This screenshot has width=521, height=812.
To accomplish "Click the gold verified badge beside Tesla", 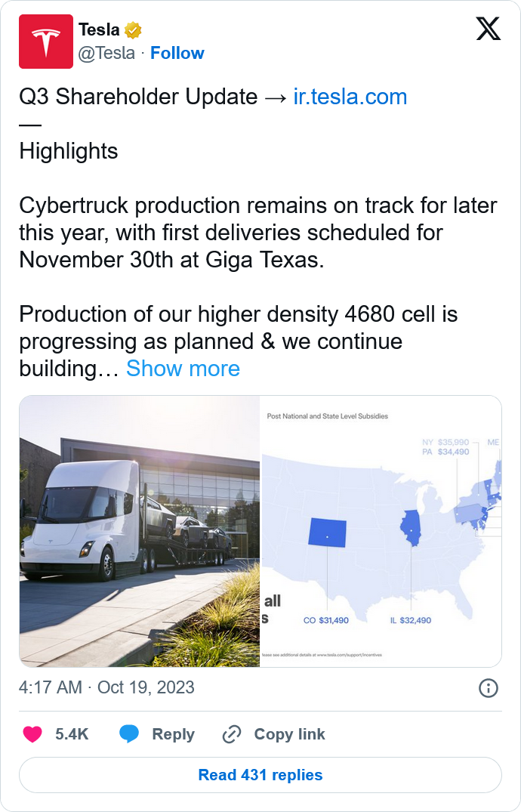I will 134,30.
